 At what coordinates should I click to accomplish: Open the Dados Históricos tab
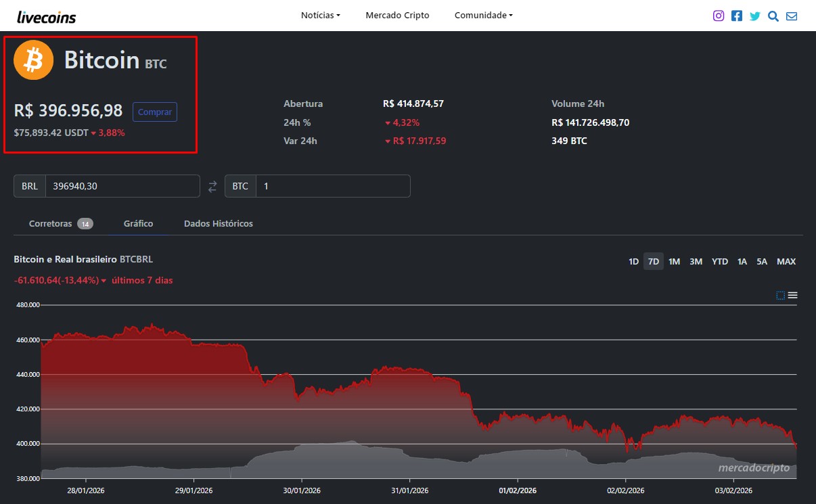[218, 223]
